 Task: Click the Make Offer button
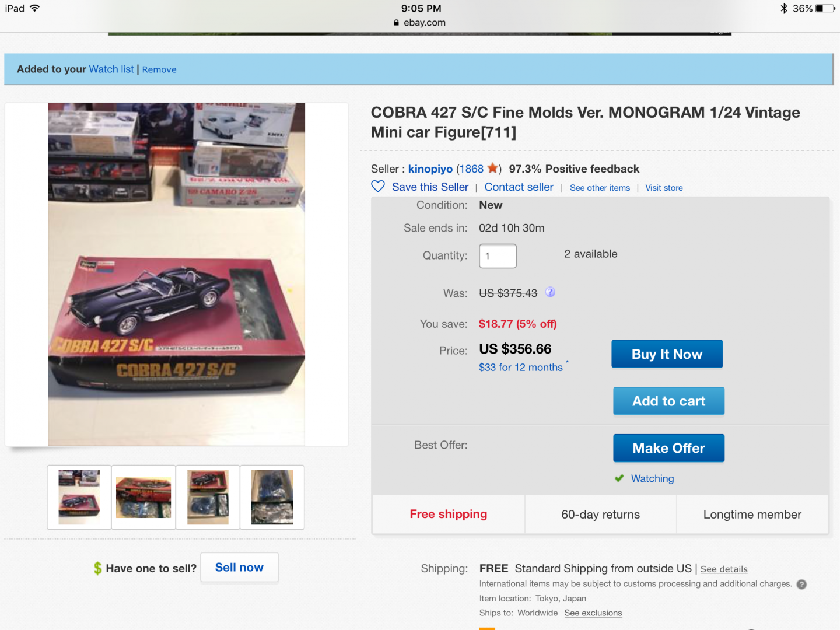click(x=668, y=448)
